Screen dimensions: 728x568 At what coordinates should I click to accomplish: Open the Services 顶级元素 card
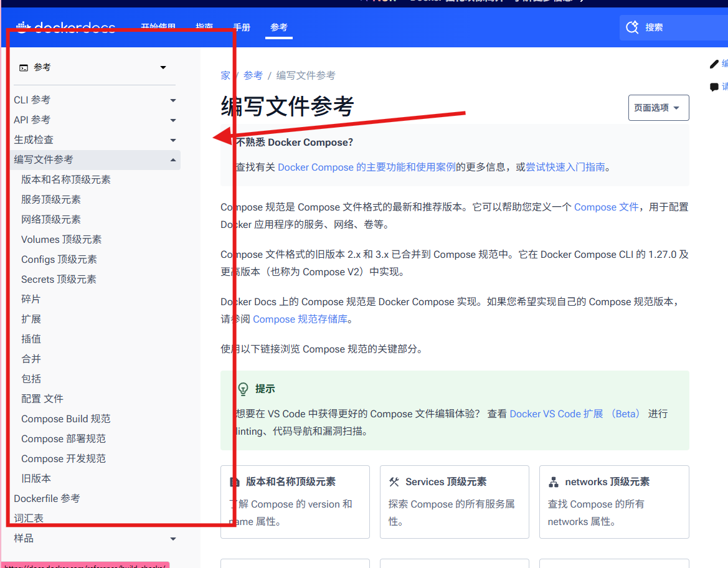(x=454, y=502)
